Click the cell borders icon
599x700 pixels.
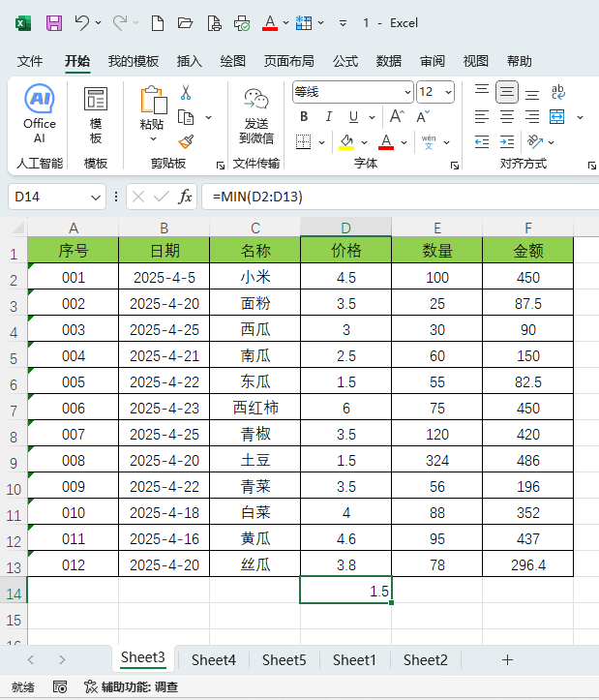[x=304, y=142]
